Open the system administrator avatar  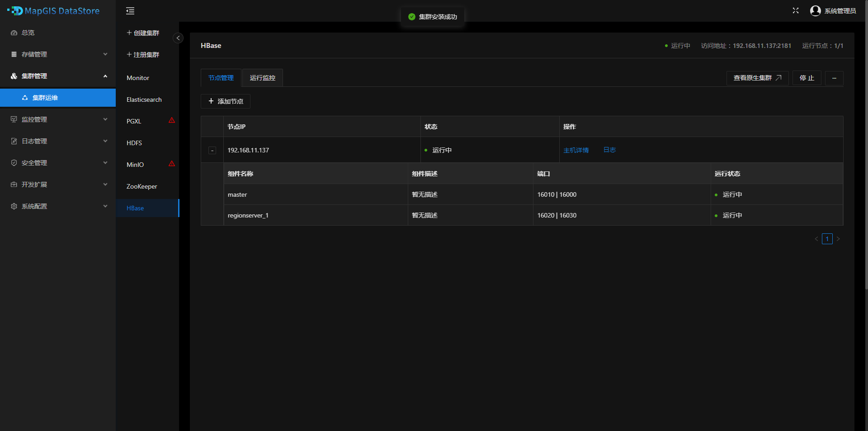coord(816,10)
